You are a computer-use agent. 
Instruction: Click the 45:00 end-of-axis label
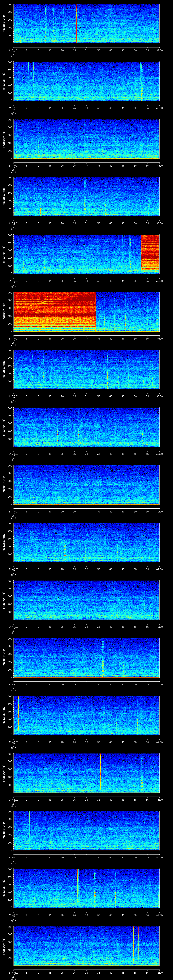pos(159,800)
